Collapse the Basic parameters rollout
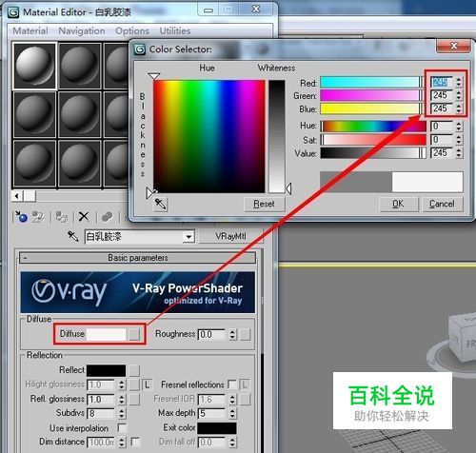 pyautogui.click(x=137, y=258)
